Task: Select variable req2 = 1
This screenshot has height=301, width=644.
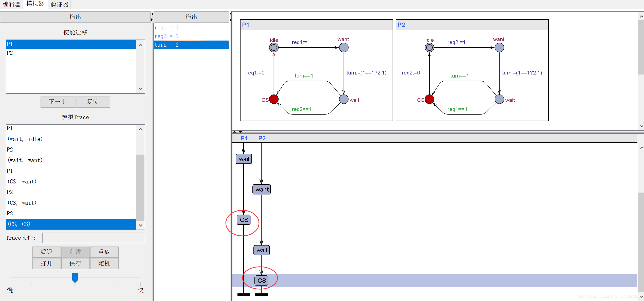Action: [x=191, y=36]
